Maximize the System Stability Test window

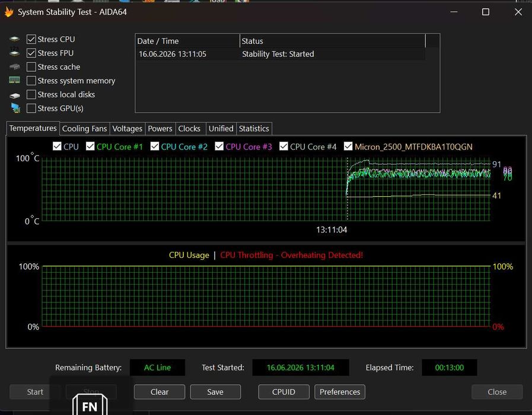click(x=486, y=12)
